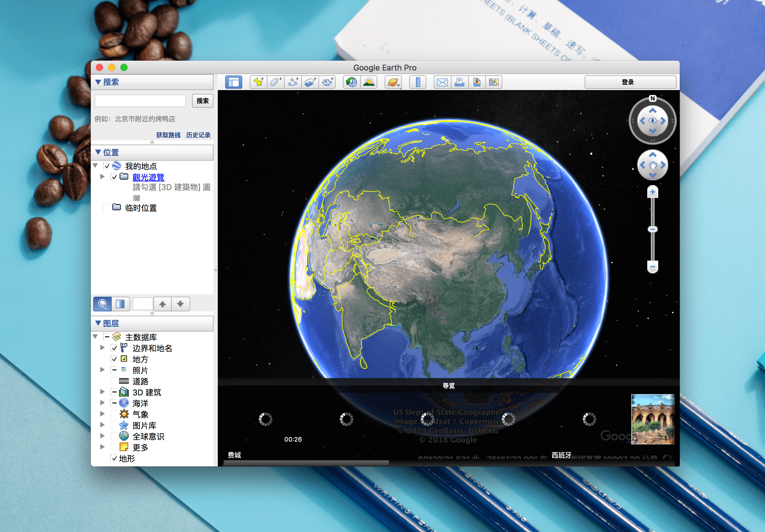Click the move-up arrow button in Places
Viewport: 765px width, 532px height.
(x=163, y=304)
